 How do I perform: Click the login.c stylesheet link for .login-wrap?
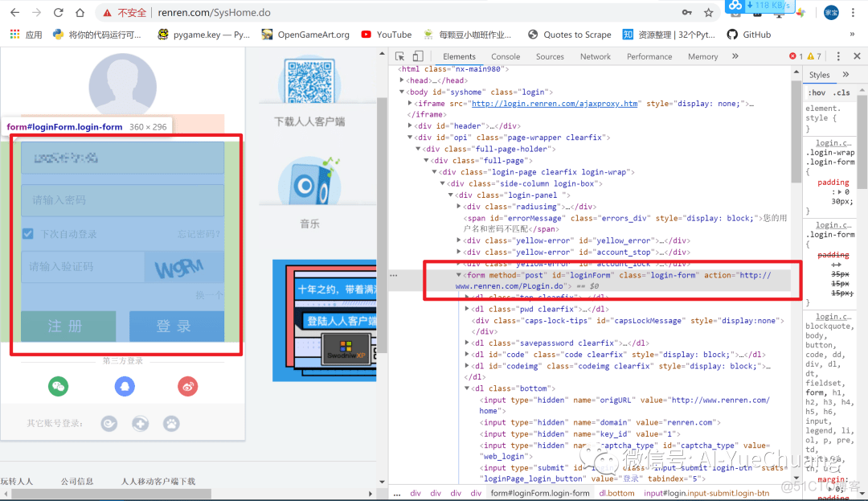click(833, 143)
